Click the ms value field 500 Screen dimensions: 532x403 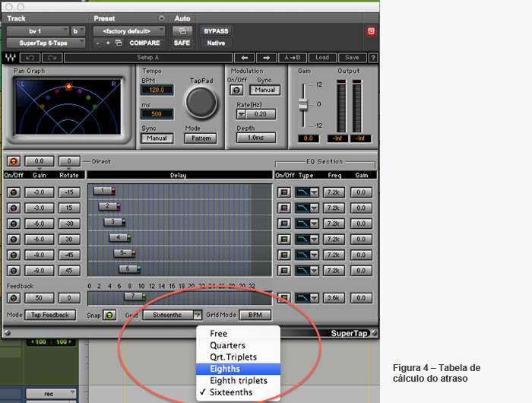click(157, 114)
